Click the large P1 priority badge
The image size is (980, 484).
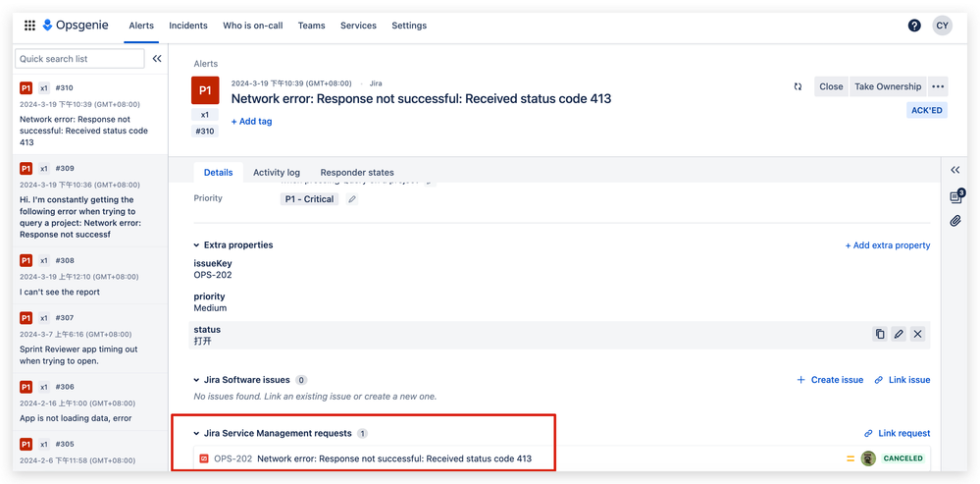pos(205,90)
